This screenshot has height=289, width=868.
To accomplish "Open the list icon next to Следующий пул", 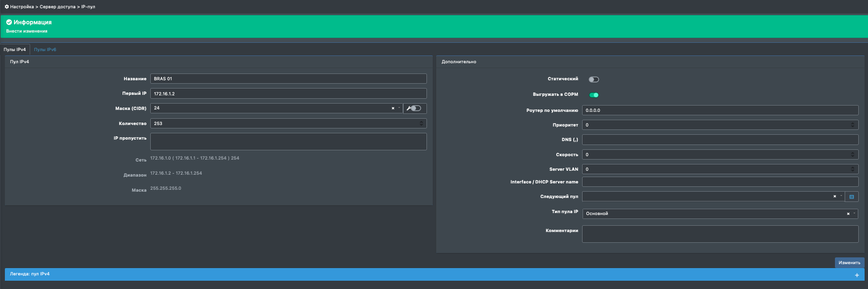I will click(851, 197).
